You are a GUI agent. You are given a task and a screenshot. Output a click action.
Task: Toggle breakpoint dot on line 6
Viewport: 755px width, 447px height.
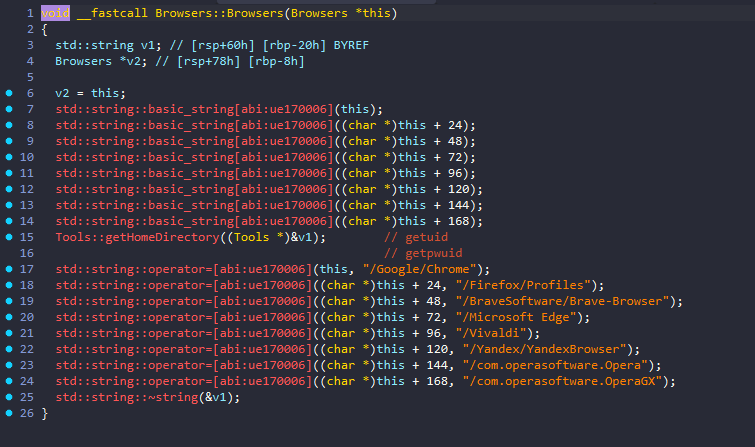pyautogui.click(x=9, y=93)
